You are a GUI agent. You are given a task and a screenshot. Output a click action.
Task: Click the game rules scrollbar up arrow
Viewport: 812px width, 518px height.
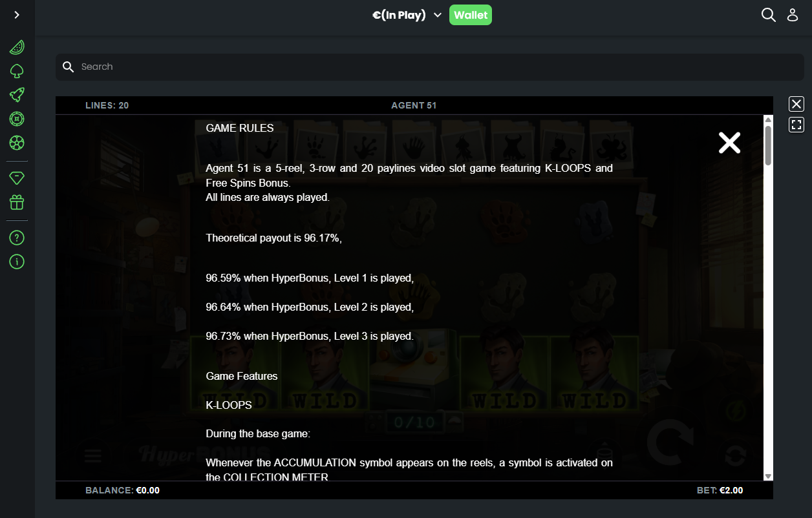pyautogui.click(x=768, y=119)
